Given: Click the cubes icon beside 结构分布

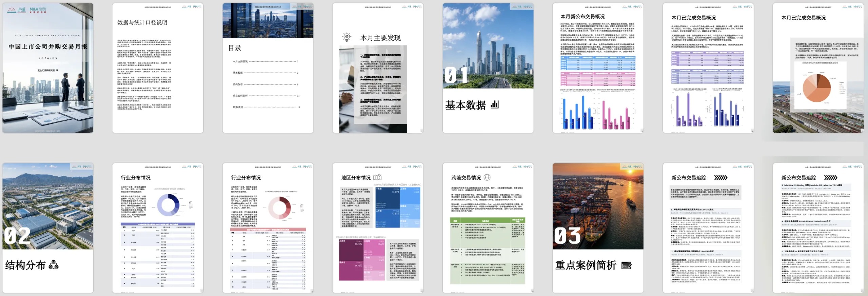Looking at the screenshot, I should [x=54, y=265].
